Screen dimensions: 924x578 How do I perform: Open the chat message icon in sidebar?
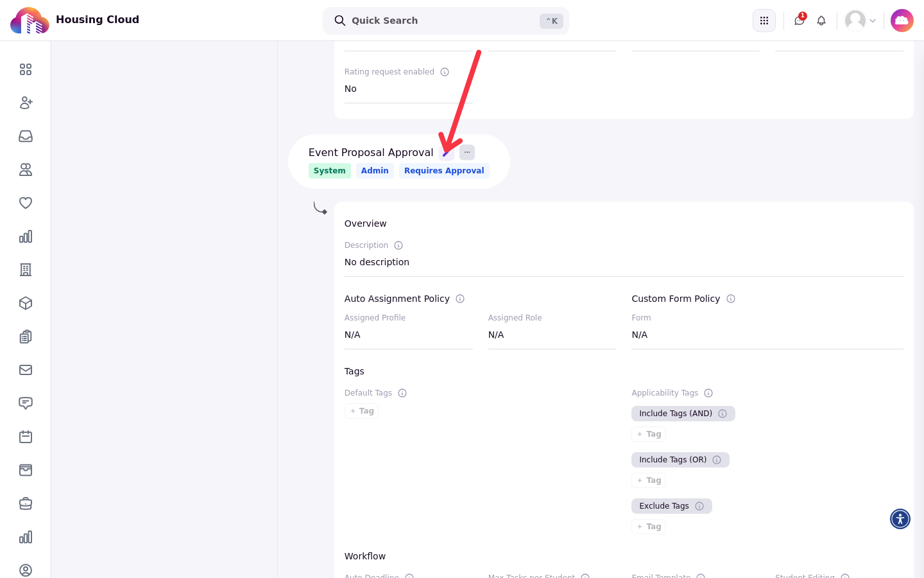click(26, 403)
